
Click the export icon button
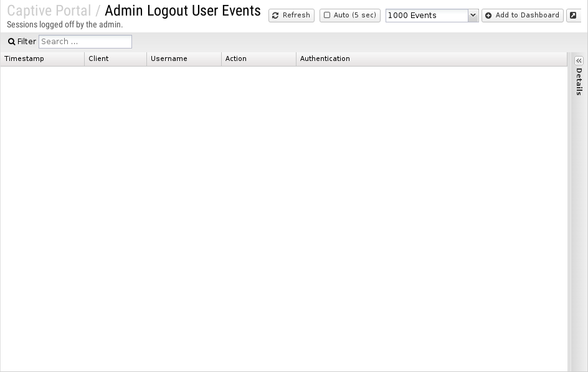coord(574,16)
